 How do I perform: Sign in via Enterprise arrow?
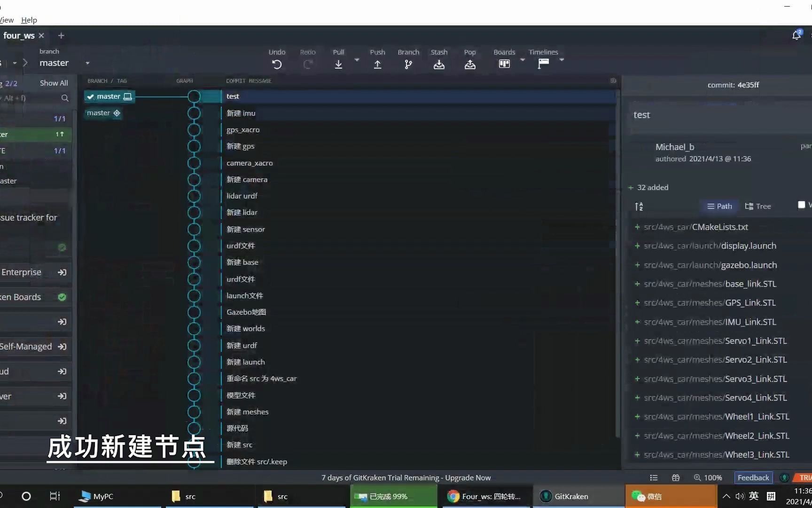point(62,272)
